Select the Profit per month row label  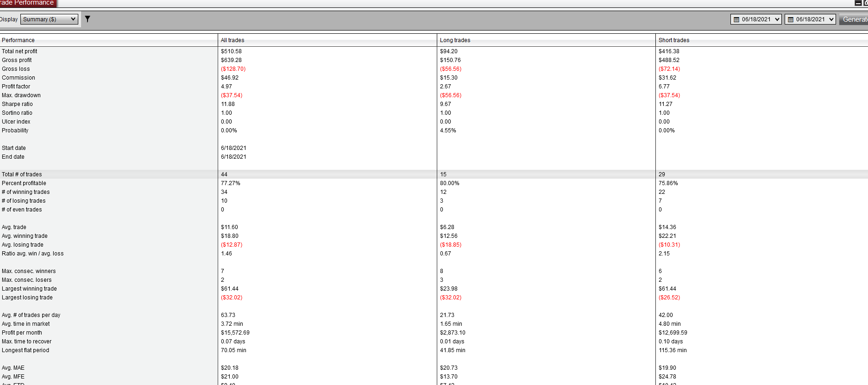(x=22, y=333)
